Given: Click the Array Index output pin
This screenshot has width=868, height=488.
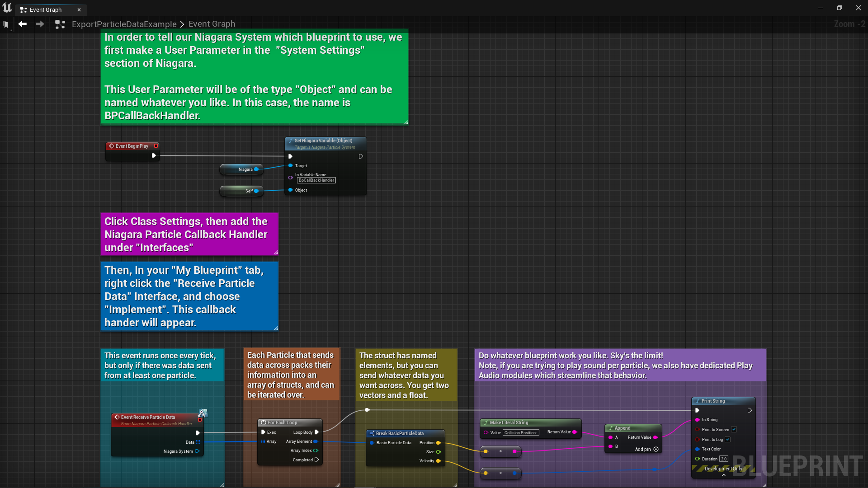Looking at the screenshot, I should pos(316,450).
